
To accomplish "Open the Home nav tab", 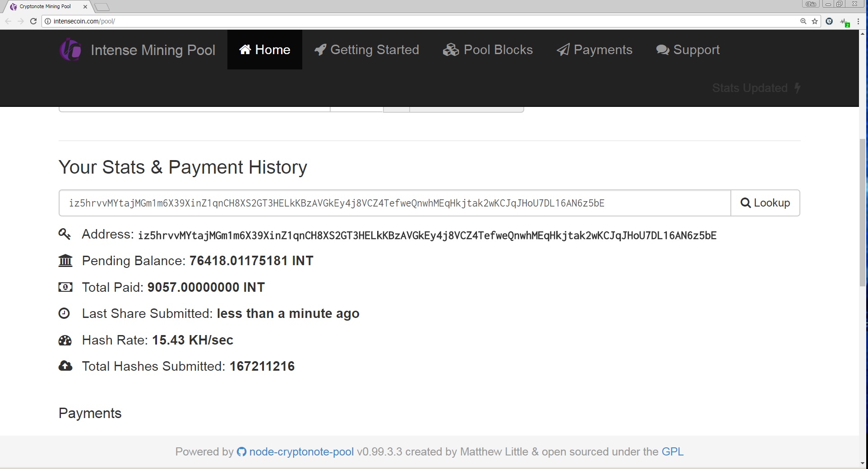I will click(265, 50).
